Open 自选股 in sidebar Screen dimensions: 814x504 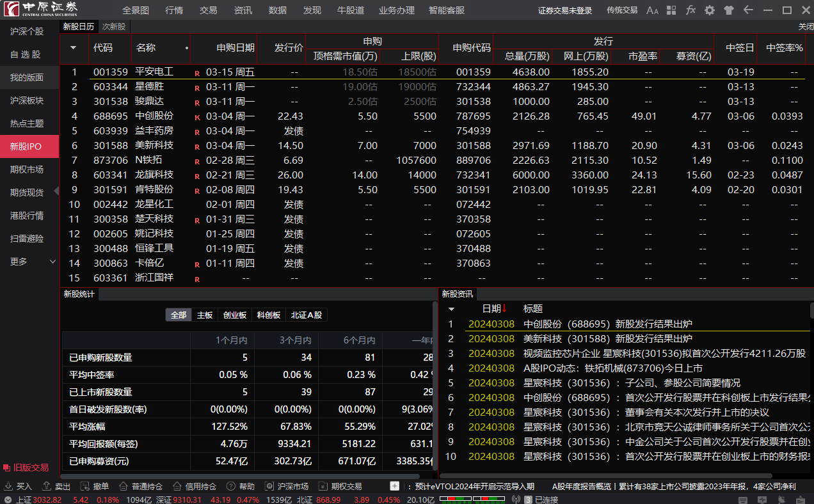coord(29,54)
